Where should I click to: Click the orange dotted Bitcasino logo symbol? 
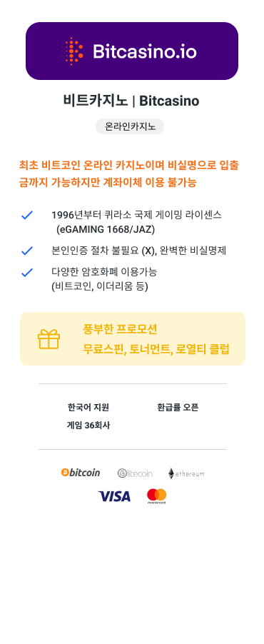pyautogui.click(x=73, y=51)
